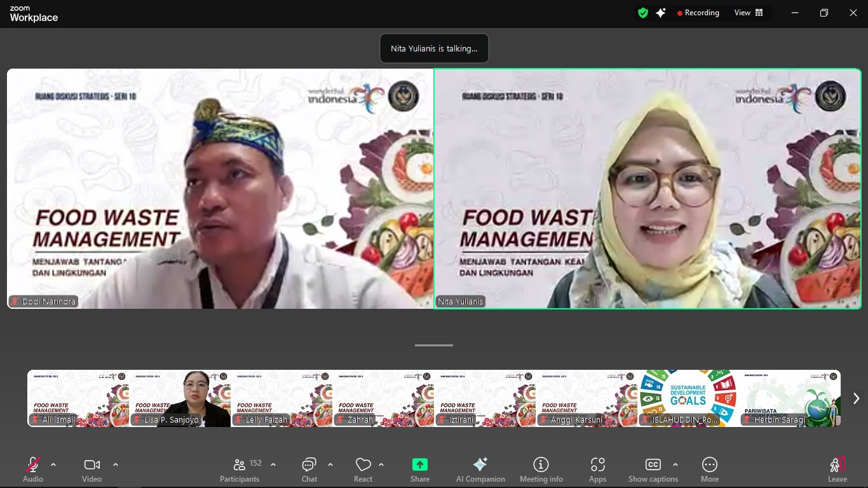Select Lisa P. Sanjoyo's video thumbnail
868x488 pixels.
(180, 398)
